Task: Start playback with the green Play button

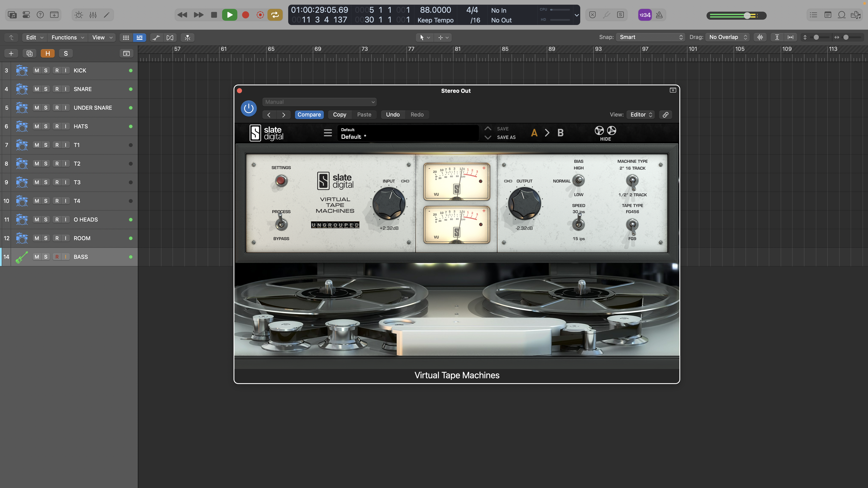Action: [x=230, y=15]
